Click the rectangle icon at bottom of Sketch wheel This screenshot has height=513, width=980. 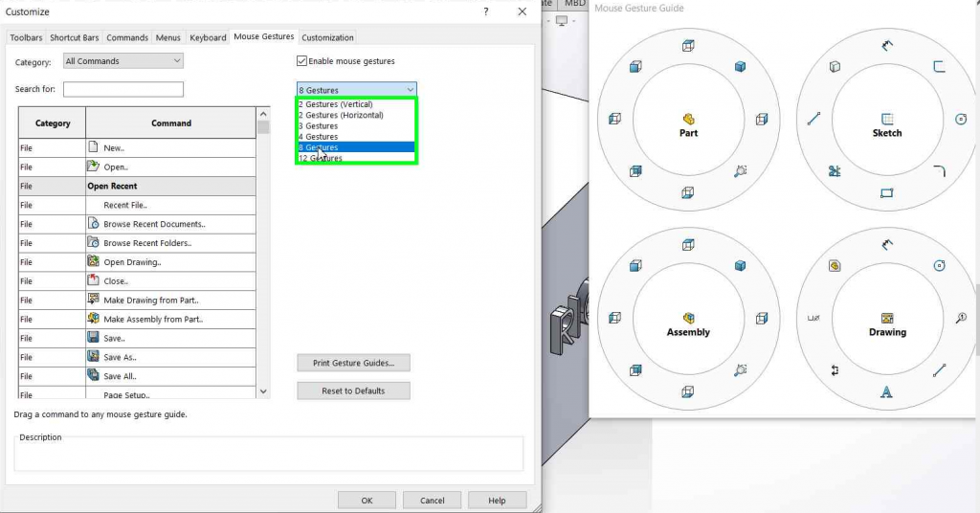click(887, 193)
